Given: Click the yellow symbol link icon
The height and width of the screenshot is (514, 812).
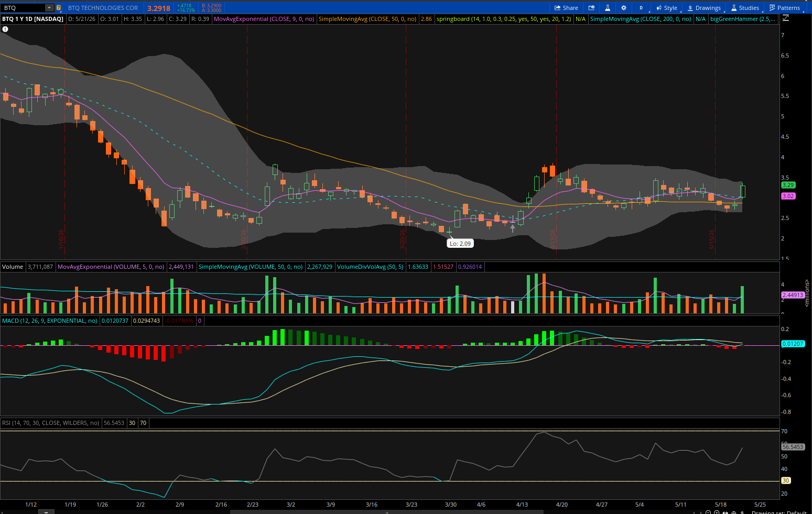Looking at the screenshot, I should pyautogui.click(x=58, y=8).
